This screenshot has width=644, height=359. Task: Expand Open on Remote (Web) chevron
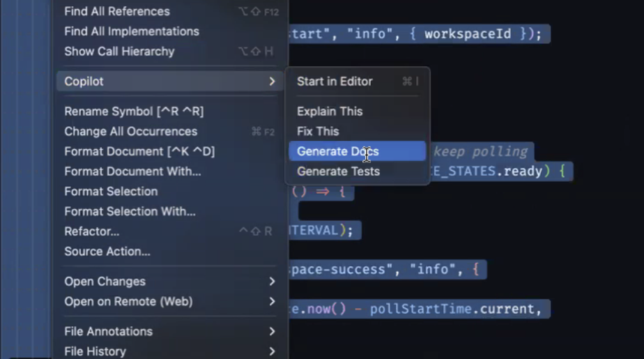tap(272, 302)
